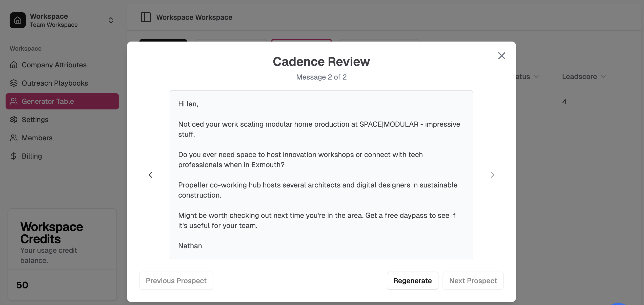Image resolution: width=644 pixels, height=305 pixels.
Task: Click the Settings gear icon
Action: point(14,120)
